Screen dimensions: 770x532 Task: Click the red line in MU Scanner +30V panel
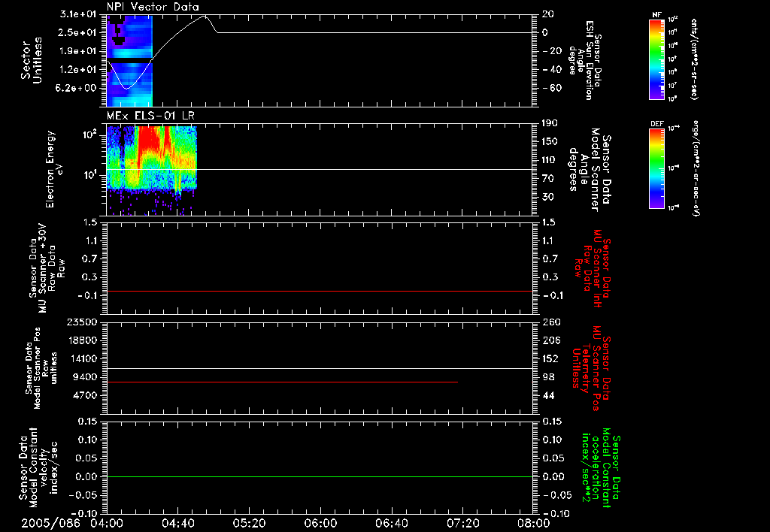pyautogui.click(x=320, y=291)
